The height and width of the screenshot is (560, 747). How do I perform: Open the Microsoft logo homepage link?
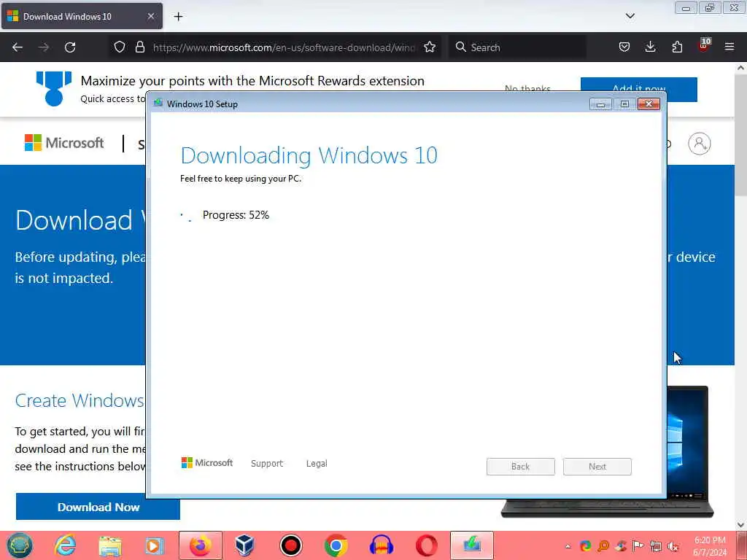click(64, 143)
